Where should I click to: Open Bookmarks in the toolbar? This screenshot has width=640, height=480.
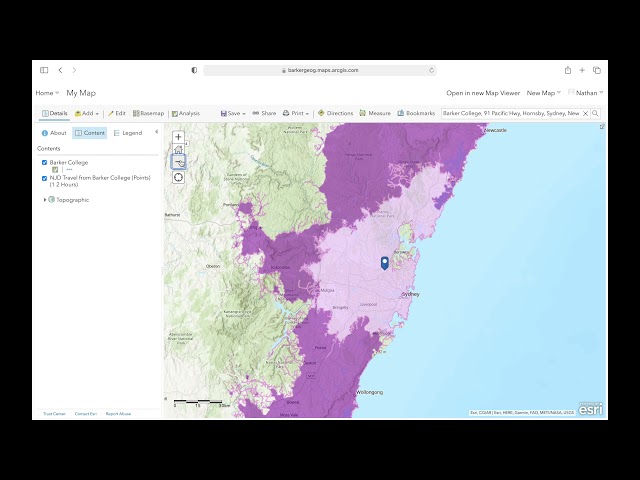click(x=416, y=113)
